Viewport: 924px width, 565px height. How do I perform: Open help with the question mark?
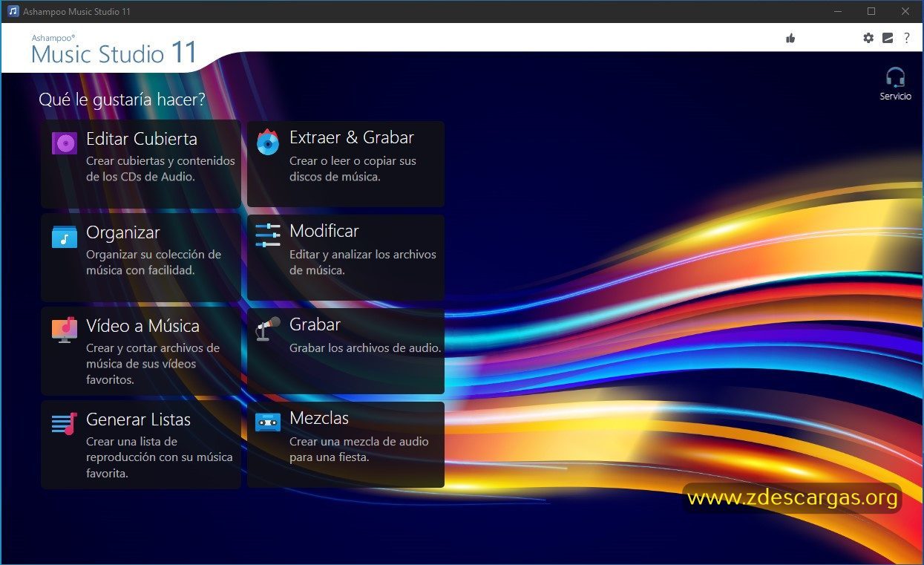coord(907,38)
